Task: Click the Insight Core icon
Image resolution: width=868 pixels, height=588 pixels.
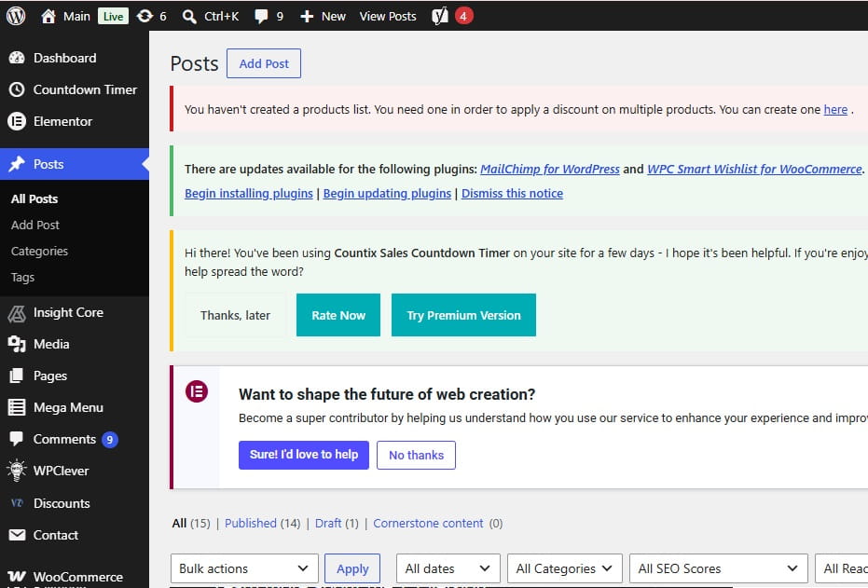Action: pos(17,313)
